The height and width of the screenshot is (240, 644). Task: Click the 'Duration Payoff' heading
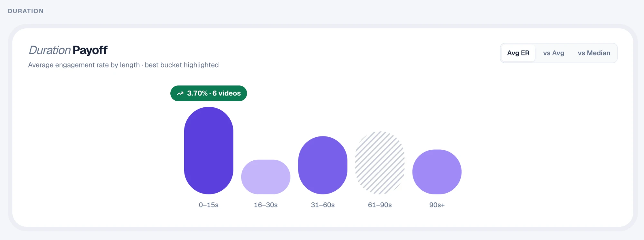(x=68, y=50)
